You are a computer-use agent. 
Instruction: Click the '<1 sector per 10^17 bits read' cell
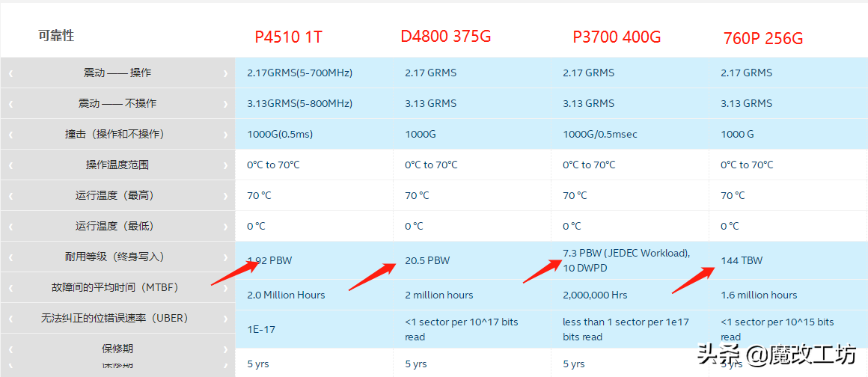click(462, 329)
